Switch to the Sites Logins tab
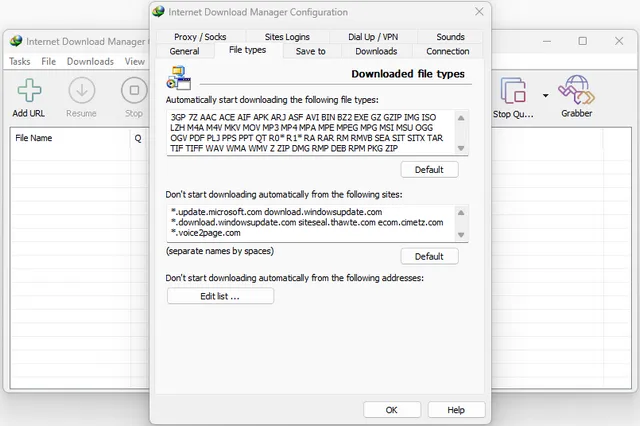The height and width of the screenshot is (426, 640). click(x=287, y=37)
